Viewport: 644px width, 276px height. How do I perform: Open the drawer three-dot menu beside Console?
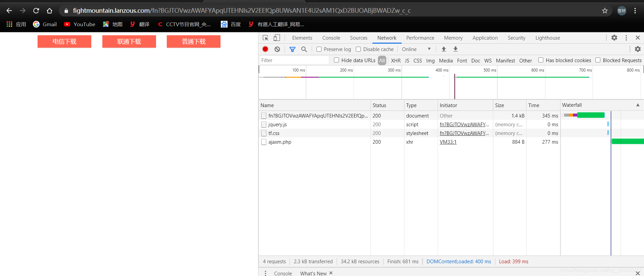[265, 273]
